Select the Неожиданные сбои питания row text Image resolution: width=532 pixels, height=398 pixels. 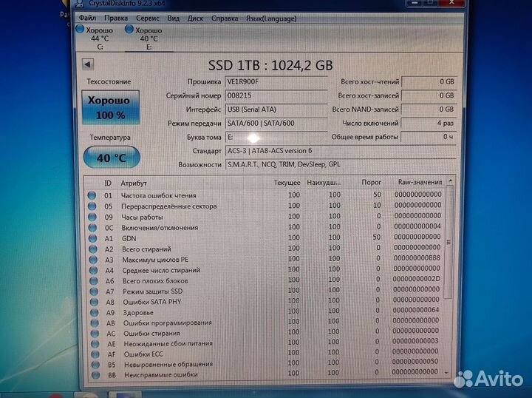pyautogui.click(x=168, y=344)
